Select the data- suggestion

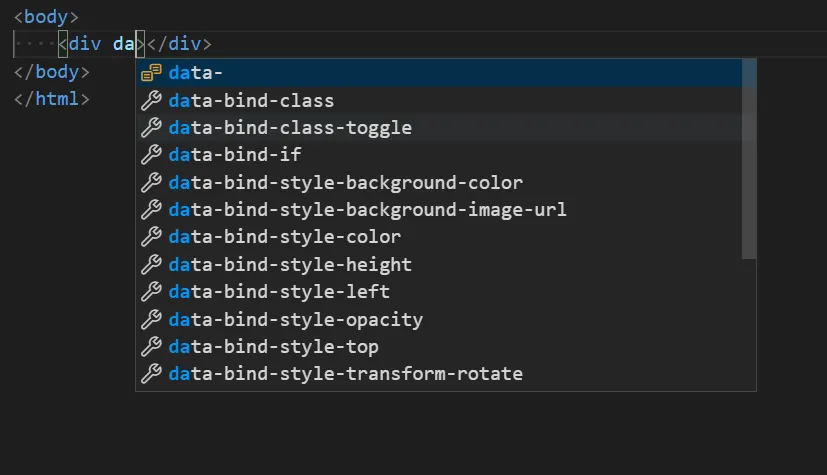tap(195, 73)
